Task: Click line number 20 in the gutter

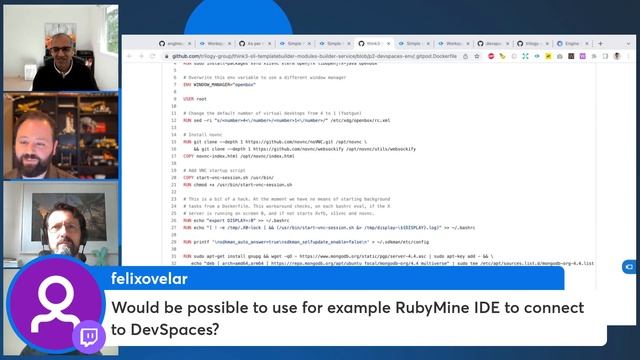Action: click(x=174, y=178)
